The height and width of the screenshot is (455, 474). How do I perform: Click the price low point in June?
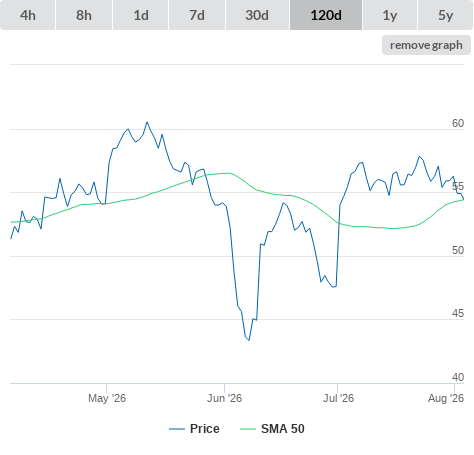249,340
